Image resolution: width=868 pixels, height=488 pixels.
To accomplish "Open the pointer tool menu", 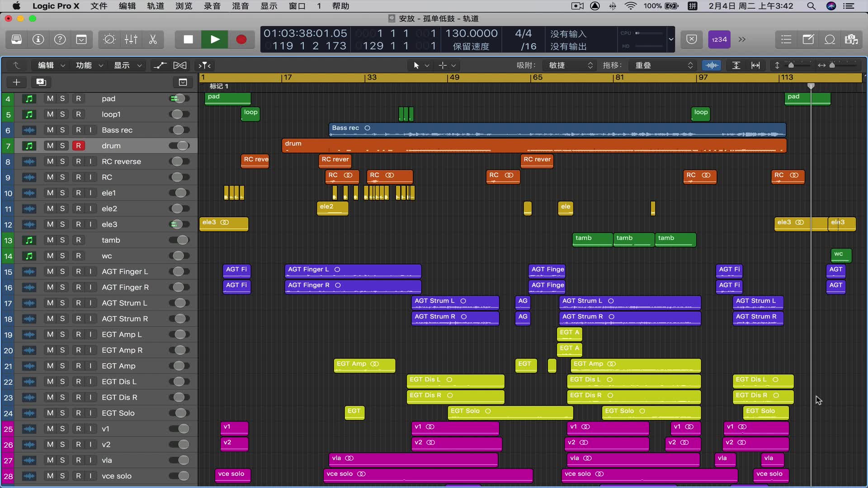I will [x=420, y=65].
